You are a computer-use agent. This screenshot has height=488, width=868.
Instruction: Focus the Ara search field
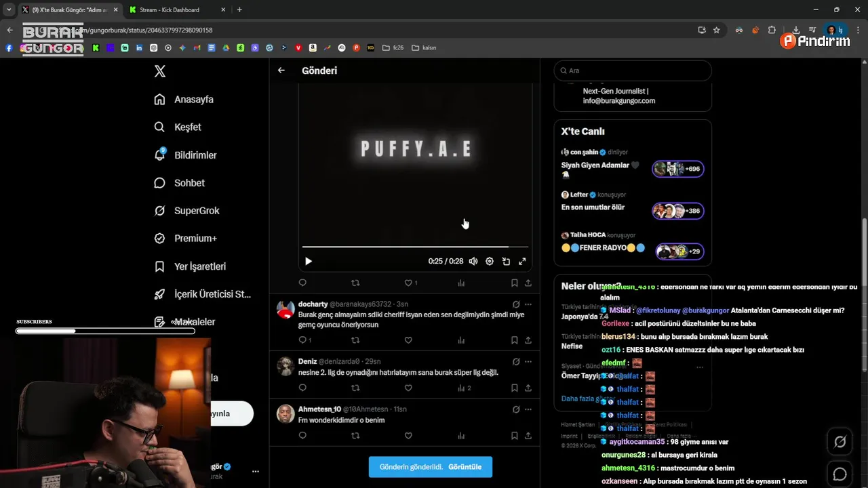[x=633, y=70]
